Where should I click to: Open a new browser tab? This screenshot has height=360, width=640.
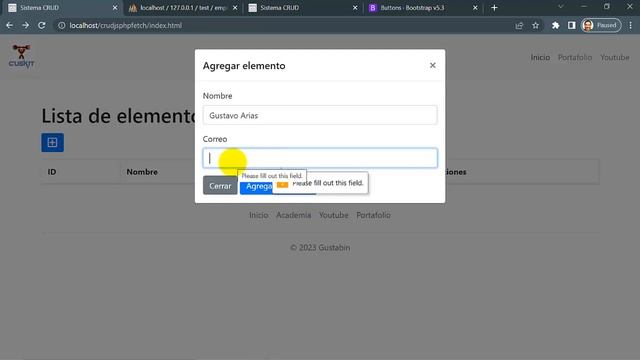[494, 8]
